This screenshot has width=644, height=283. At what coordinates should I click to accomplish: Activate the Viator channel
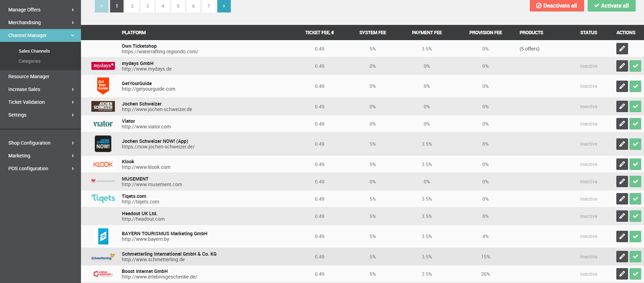[635, 124]
